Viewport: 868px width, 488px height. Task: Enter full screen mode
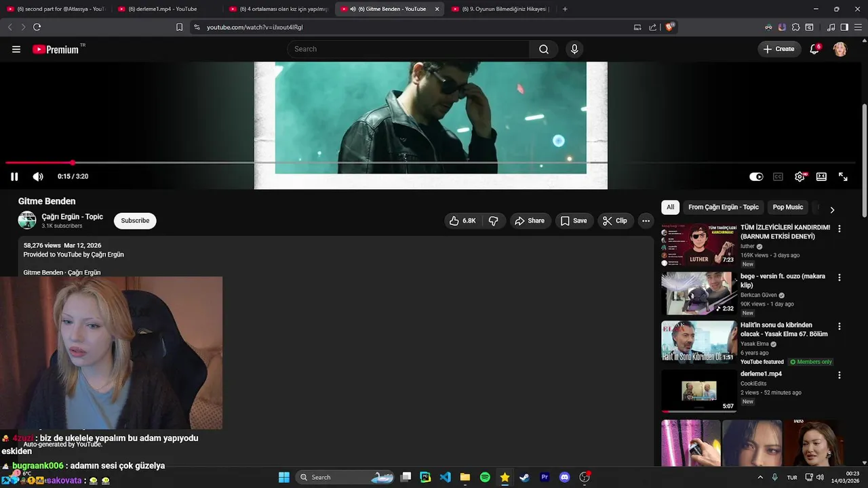pos(843,176)
